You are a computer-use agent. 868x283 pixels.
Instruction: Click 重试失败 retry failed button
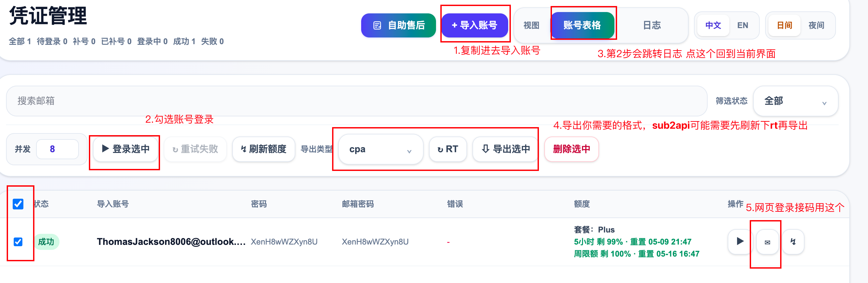tap(195, 149)
